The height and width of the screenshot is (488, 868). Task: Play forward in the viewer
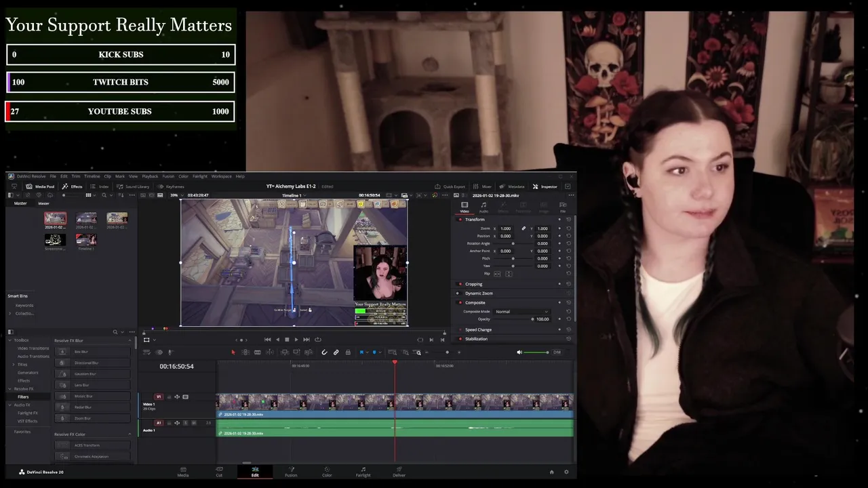(296, 340)
